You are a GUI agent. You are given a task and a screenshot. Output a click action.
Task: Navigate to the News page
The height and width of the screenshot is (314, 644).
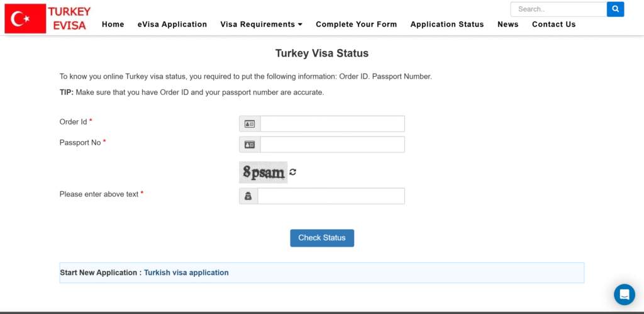pos(508,25)
